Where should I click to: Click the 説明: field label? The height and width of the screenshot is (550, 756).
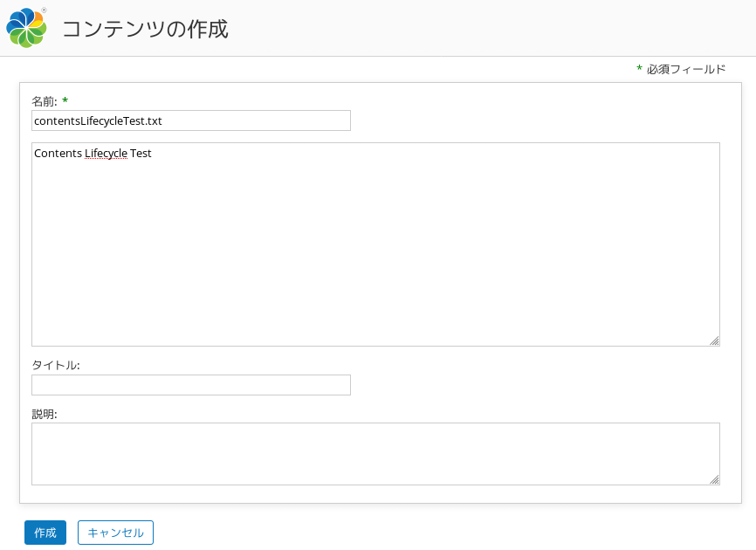point(45,414)
